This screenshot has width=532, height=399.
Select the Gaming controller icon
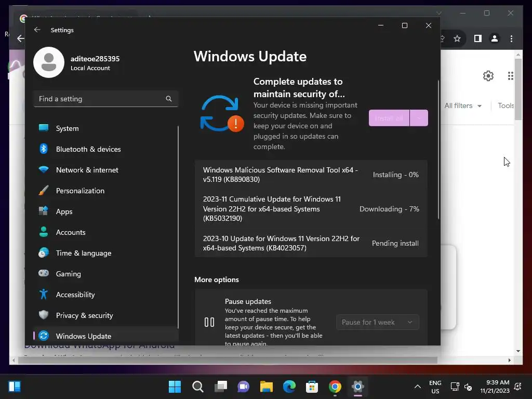[x=44, y=273]
